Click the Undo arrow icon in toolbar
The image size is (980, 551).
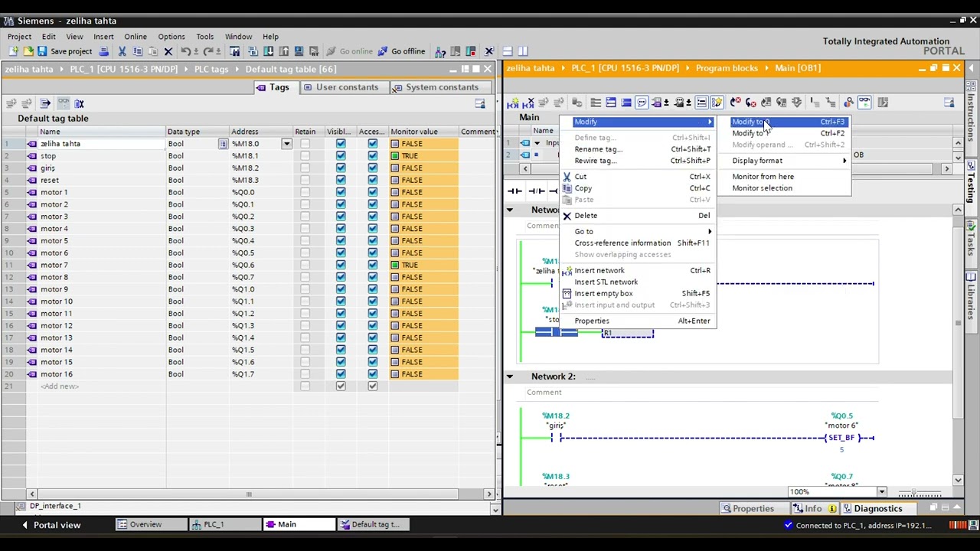(185, 51)
